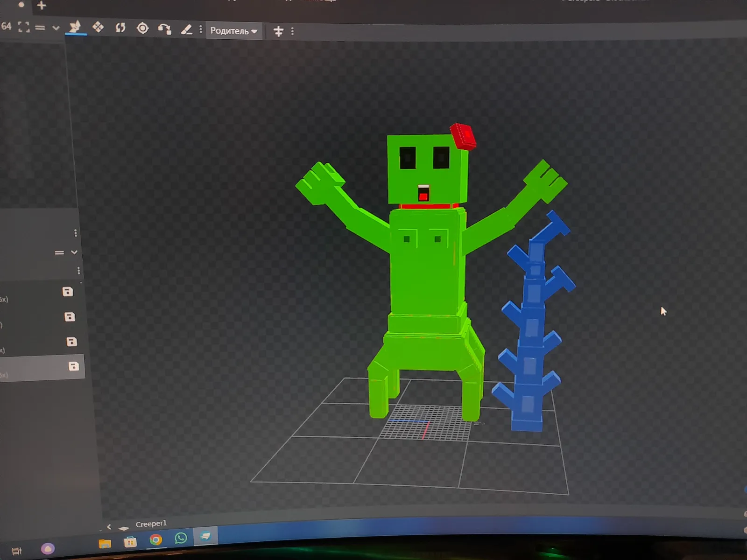This screenshot has width=747, height=560.
Task: Collapse the left panel with chevron arrow
Action: tap(74, 252)
